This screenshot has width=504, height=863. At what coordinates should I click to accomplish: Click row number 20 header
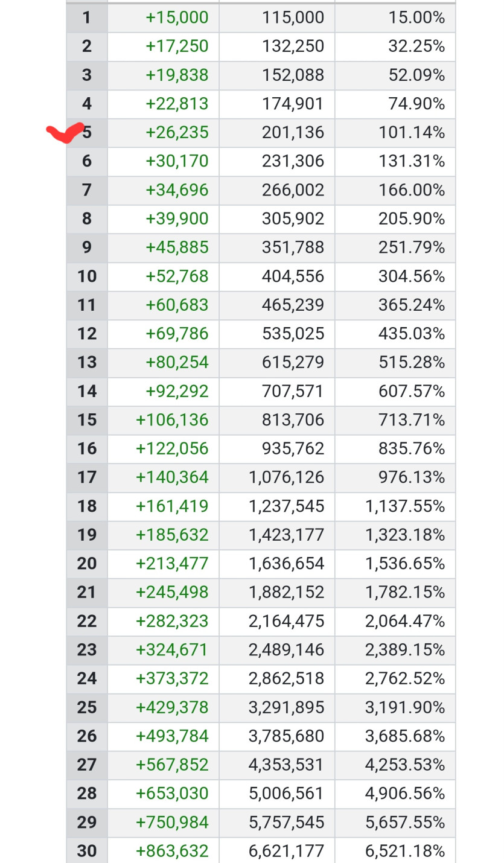(87, 564)
